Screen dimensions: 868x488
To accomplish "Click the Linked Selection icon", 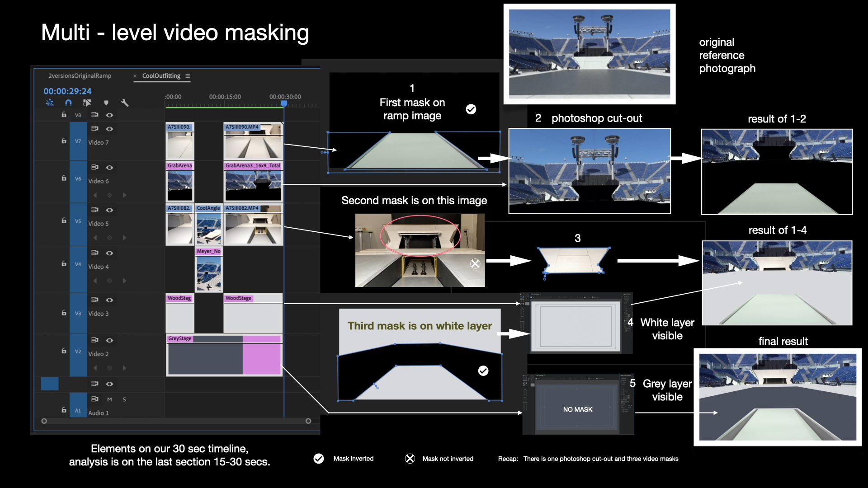I will click(87, 103).
